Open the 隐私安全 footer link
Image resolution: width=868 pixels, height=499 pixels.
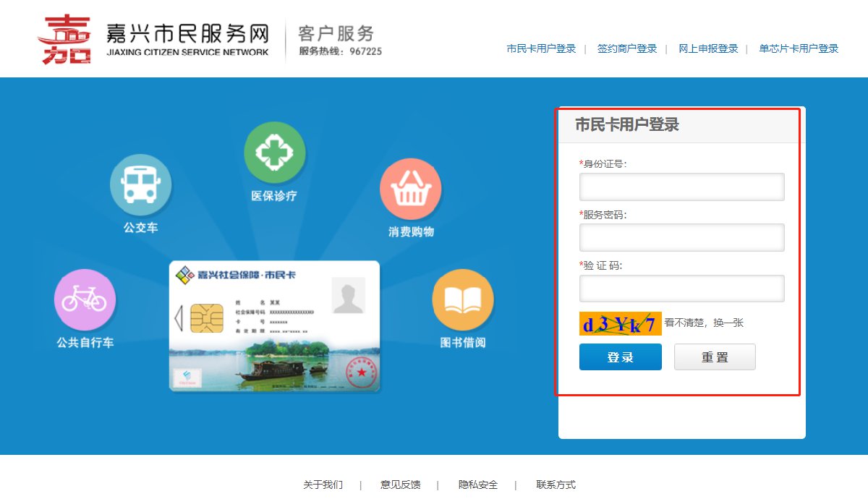[x=478, y=485]
